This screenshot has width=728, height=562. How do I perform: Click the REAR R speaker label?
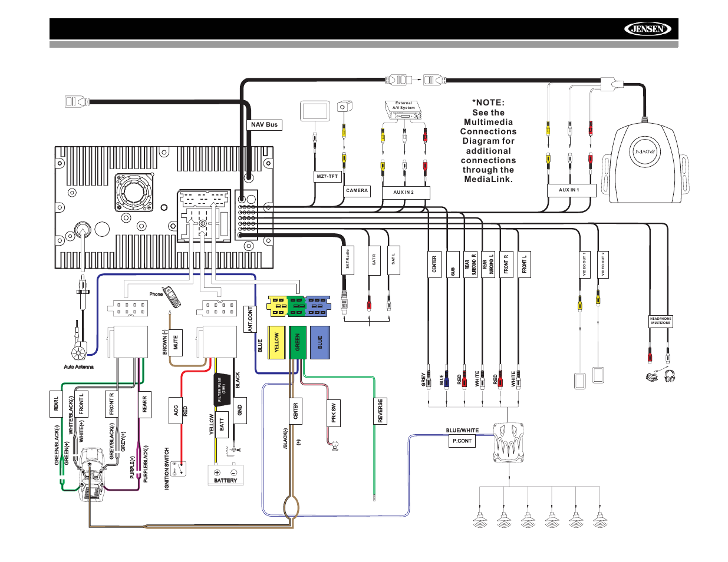click(144, 404)
